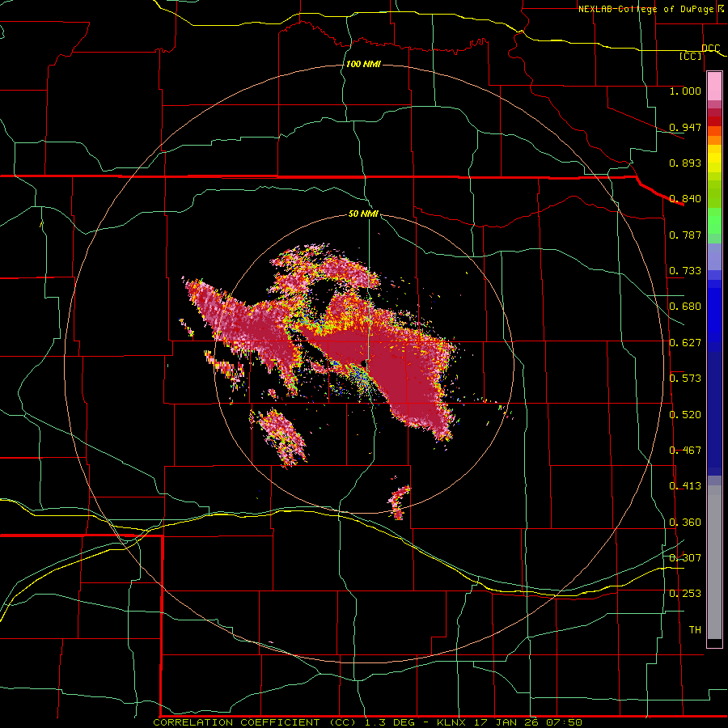
Task: Pick the bright green band on color bar
Action: pyautogui.click(x=714, y=221)
